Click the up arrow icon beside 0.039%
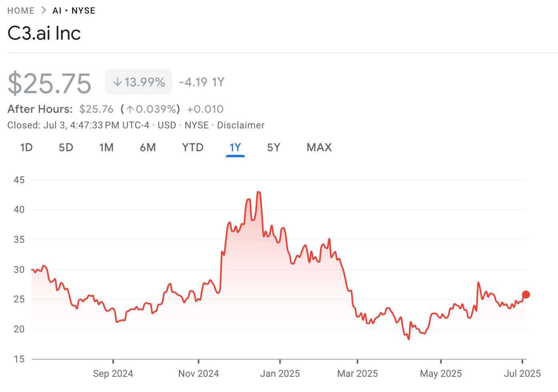The image size is (558, 392). pyautogui.click(x=130, y=109)
